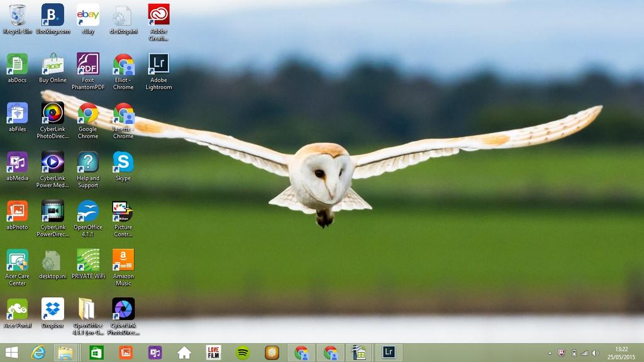Open the Recycle Bin desktop icon
This screenshot has height=362, width=644.
(17, 15)
